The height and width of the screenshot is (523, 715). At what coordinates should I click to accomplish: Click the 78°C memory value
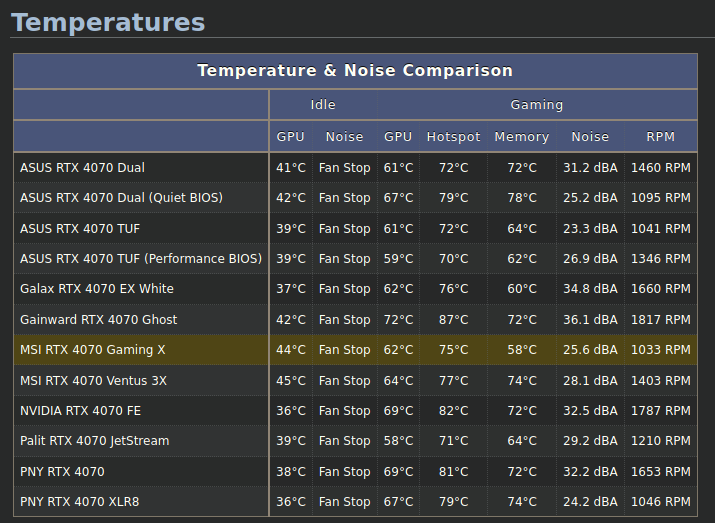coord(522,198)
